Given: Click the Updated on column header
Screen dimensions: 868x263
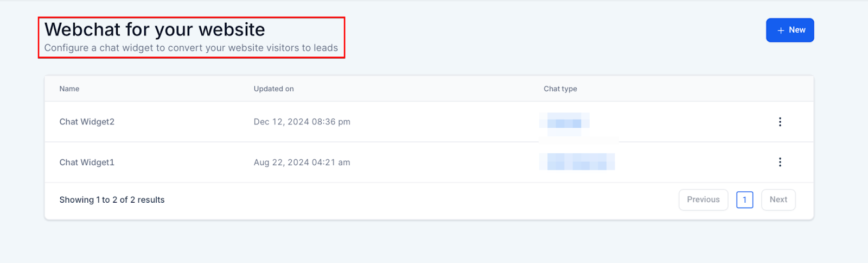Looking at the screenshot, I should (273, 89).
